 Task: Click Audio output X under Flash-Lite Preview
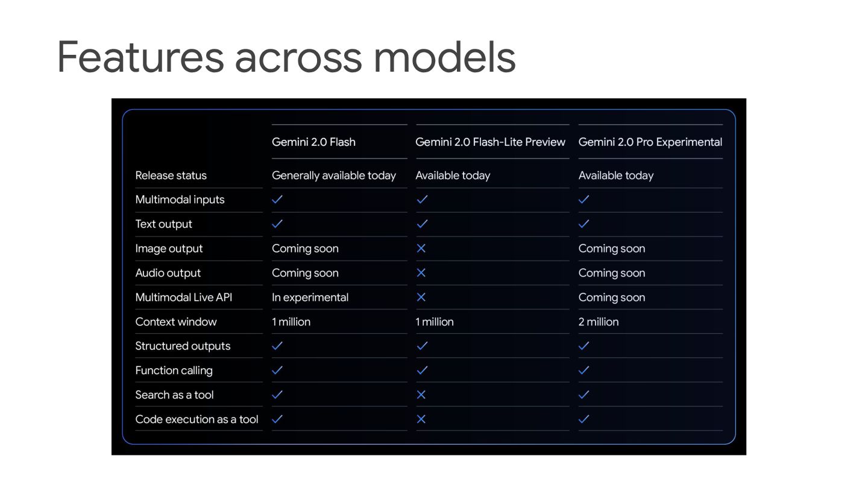(421, 273)
